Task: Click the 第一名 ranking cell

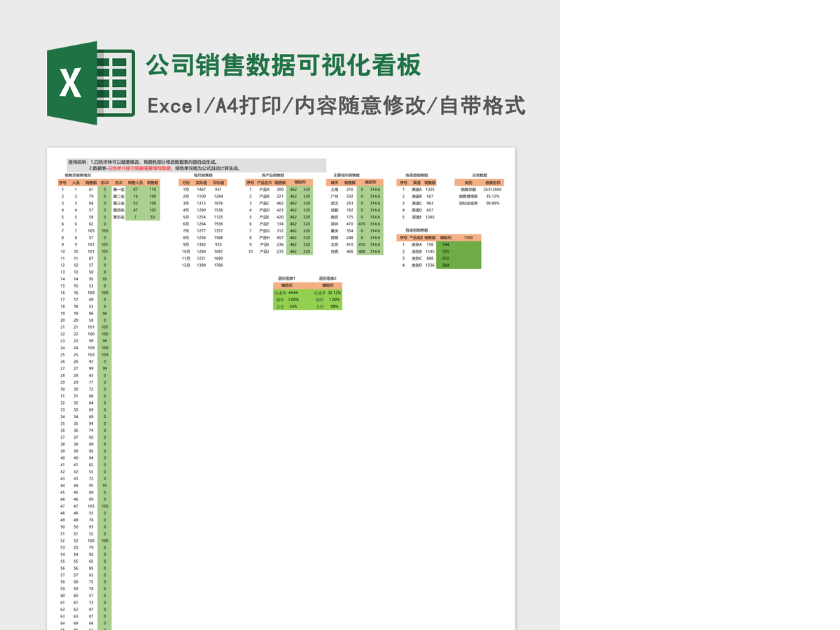Action: click(118, 189)
